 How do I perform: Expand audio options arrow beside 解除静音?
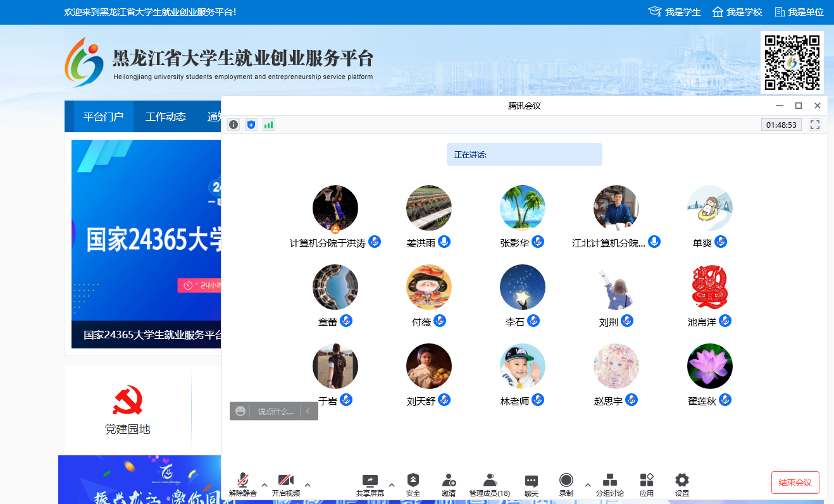(x=265, y=485)
